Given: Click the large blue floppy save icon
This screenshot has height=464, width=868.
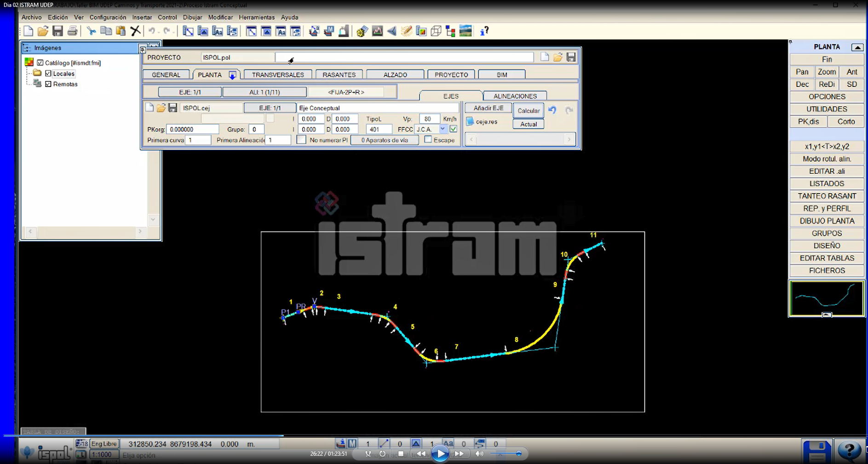Looking at the screenshot, I should click(817, 451).
